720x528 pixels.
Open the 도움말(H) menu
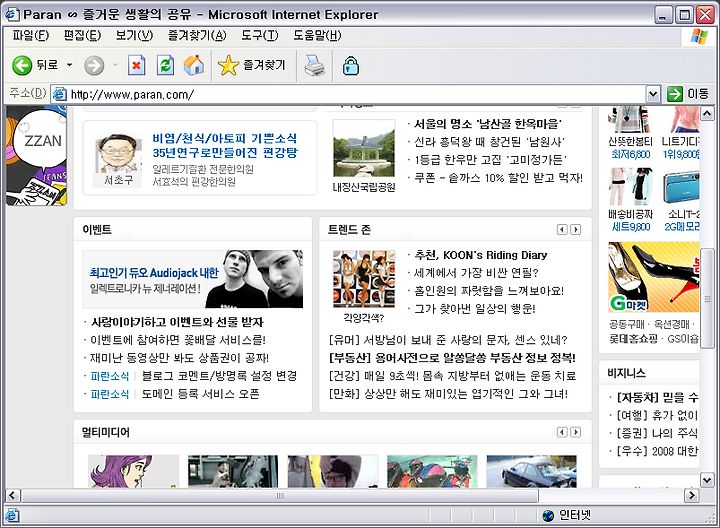[x=317, y=35]
